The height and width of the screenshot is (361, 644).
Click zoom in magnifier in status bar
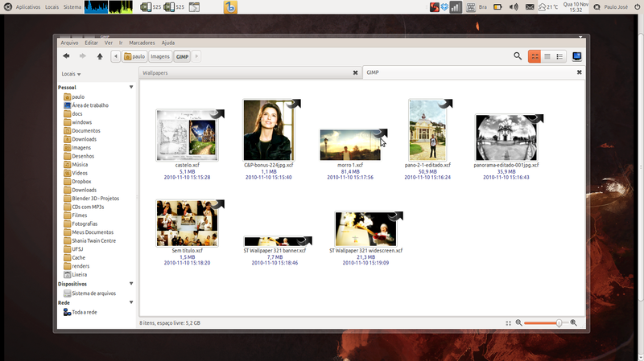point(573,322)
